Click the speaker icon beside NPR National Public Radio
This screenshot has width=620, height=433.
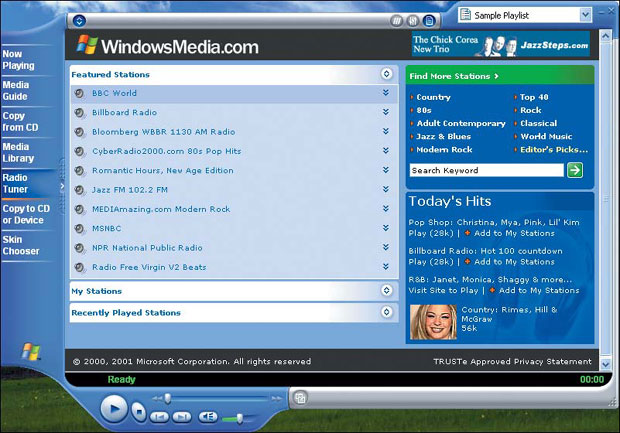coord(79,248)
